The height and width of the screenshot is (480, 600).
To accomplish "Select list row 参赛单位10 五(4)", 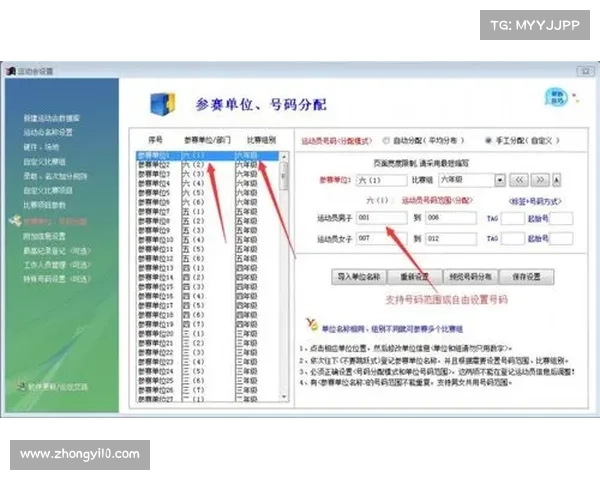I will tap(208, 240).
